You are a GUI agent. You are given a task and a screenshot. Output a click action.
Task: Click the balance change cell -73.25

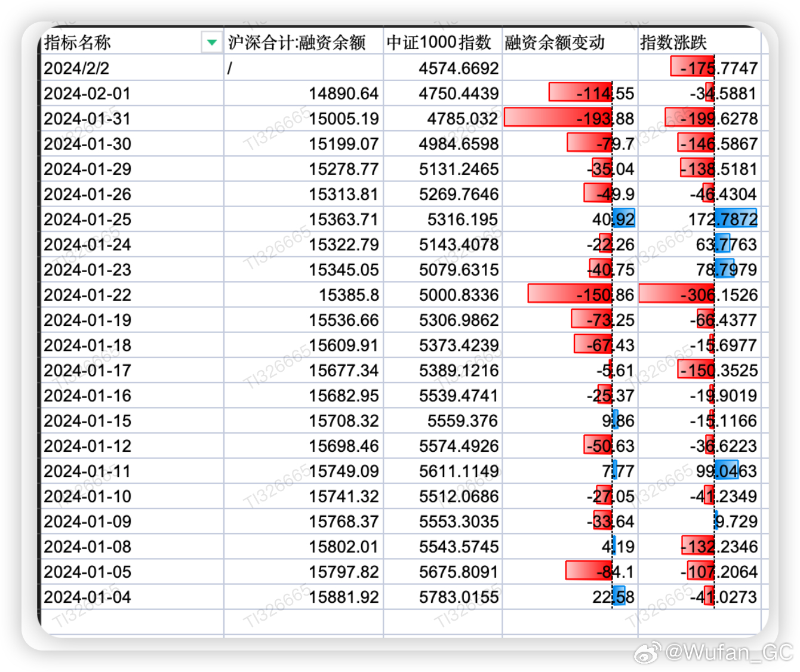[x=570, y=319]
